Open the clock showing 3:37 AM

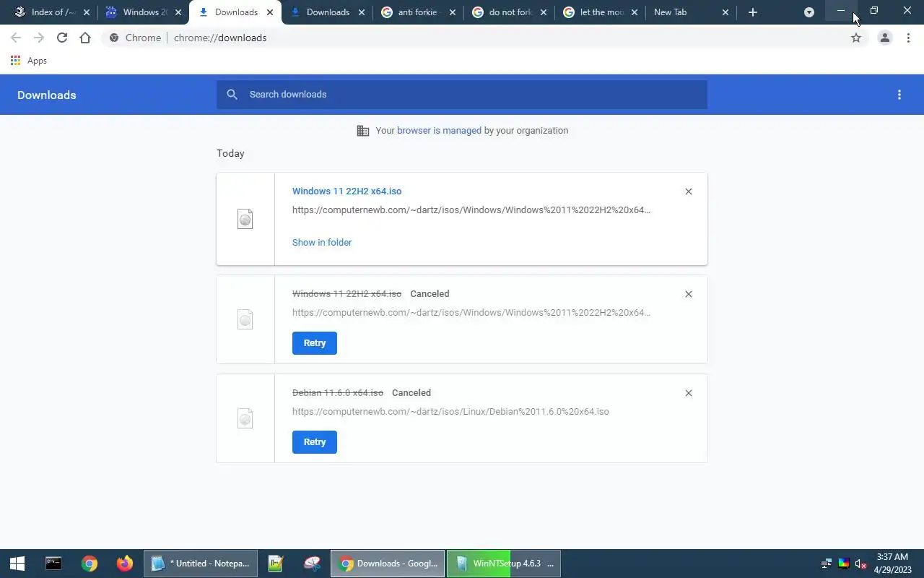tap(892, 564)
